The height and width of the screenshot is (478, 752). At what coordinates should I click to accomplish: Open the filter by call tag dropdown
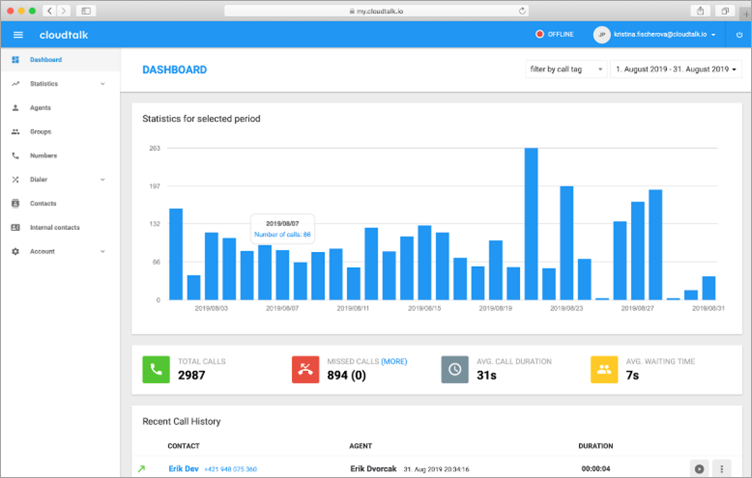pyautogui.click(x=566, y=69)
